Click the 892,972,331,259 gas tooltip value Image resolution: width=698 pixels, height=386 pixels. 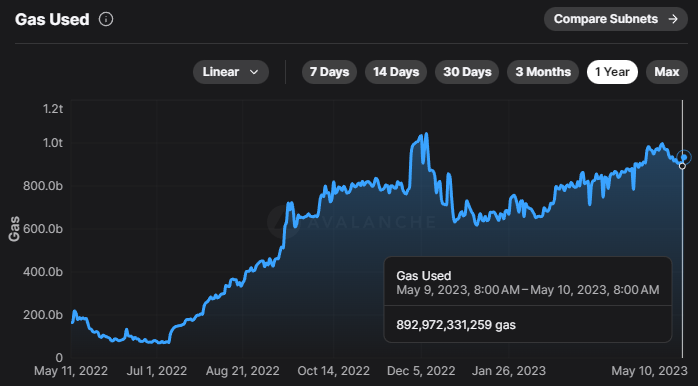coord(456,325)
